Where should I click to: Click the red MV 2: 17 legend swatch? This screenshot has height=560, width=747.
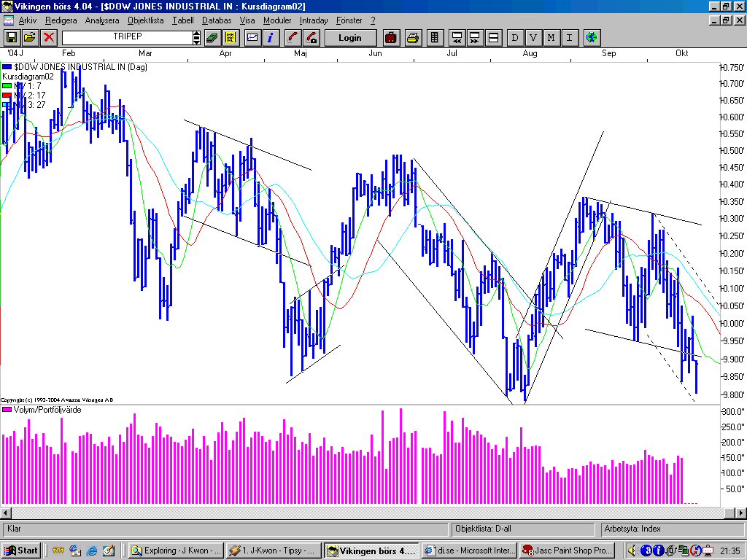click(7, 96)
